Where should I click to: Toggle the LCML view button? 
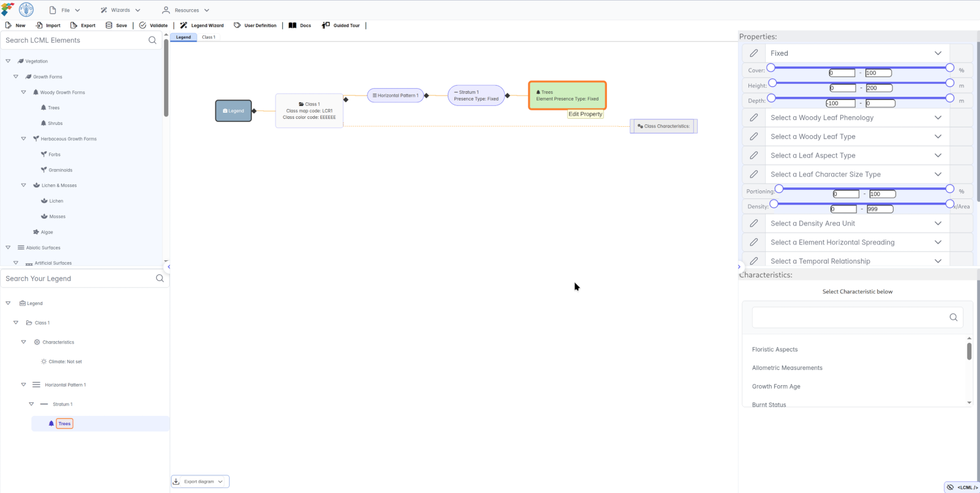pyautogui.click(x=962, y=487)
